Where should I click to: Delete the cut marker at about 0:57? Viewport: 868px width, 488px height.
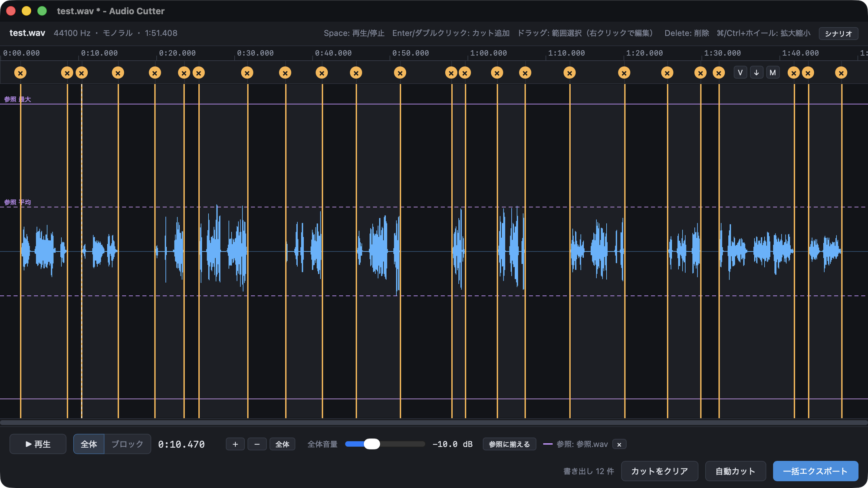(x=451, y=73)
